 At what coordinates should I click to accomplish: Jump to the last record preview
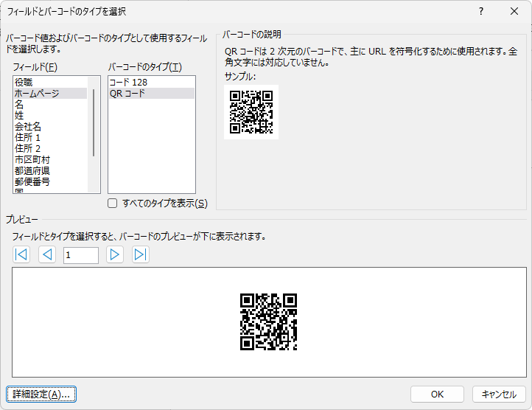[x=140, y=255]
